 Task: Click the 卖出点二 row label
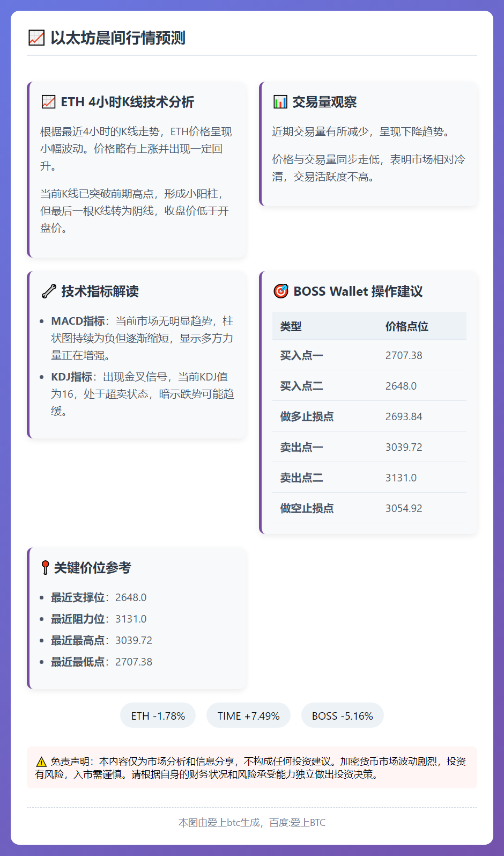pos(301,478)
